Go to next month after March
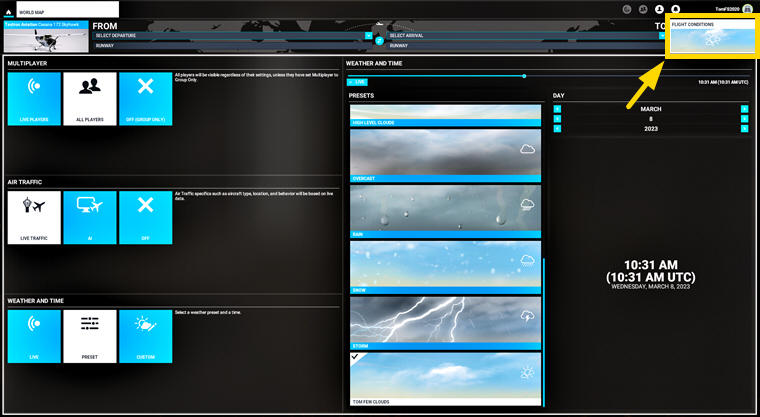This screenshot has width=760, height=417. [744, 109]
